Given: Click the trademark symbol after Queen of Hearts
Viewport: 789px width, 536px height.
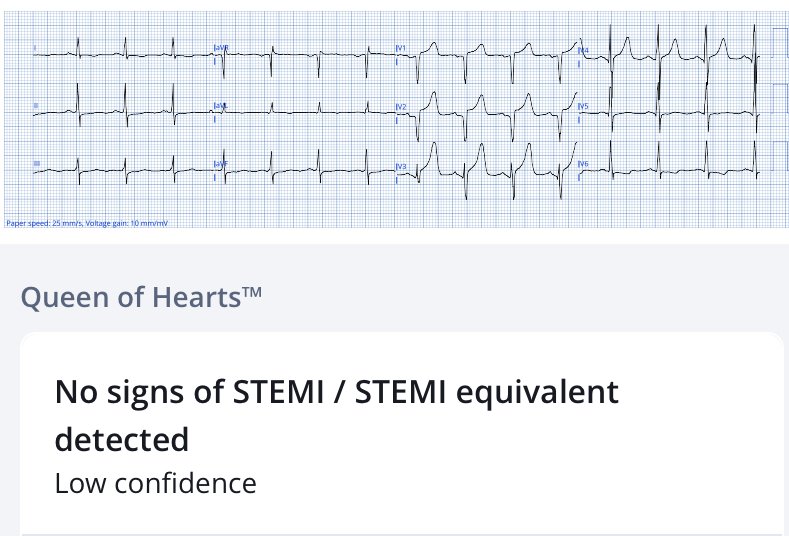Looking at the screenshot, I should [x=252, y=292].
